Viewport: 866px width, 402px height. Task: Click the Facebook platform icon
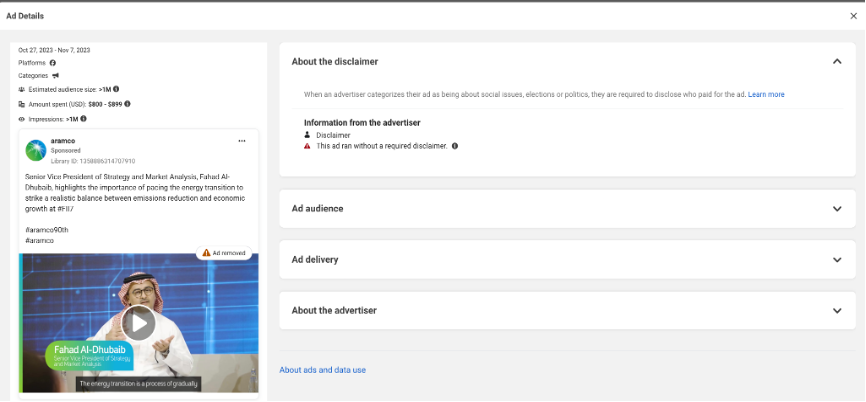(52, 63)
